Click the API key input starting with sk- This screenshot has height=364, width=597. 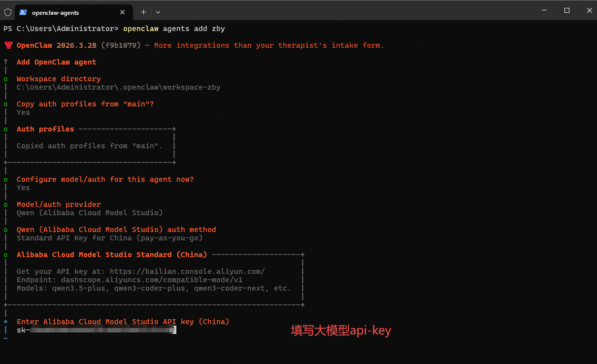(x=96, y=330)
